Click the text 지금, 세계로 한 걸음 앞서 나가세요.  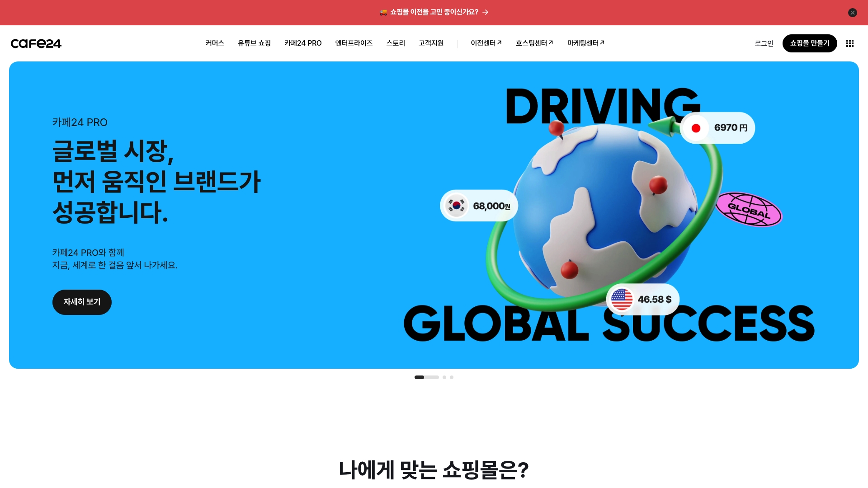point(115,265)
